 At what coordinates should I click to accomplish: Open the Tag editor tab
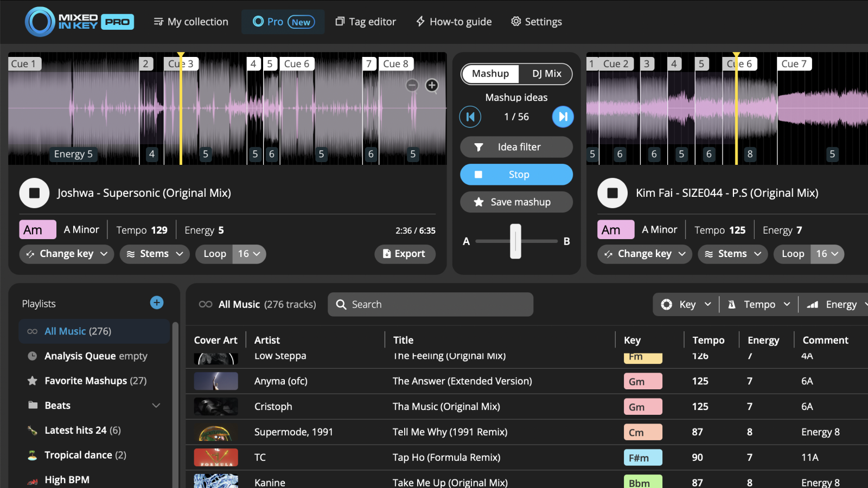(366, 22)
